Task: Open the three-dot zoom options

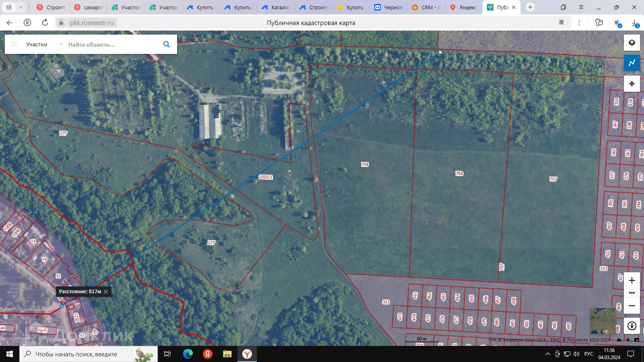Action: click(632, 293)
